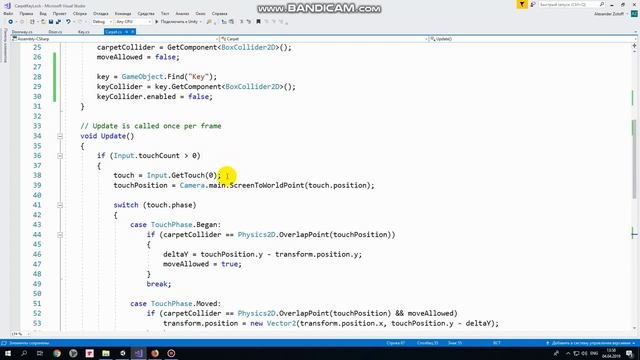The width and height of the screenshot is (640, 360).
Task: Open the Carpet class navigation dropdown
Action: click(x=324, y=39)
